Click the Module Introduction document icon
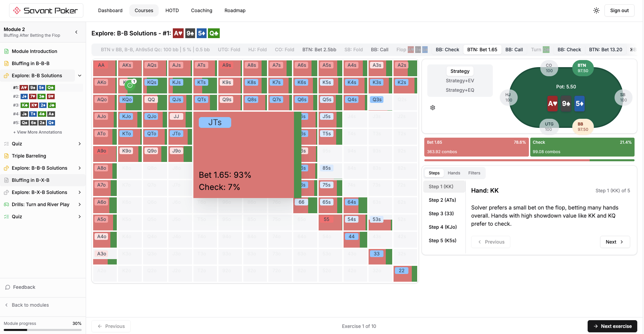This screenshot has height=334, width=644. click(6, 51)
